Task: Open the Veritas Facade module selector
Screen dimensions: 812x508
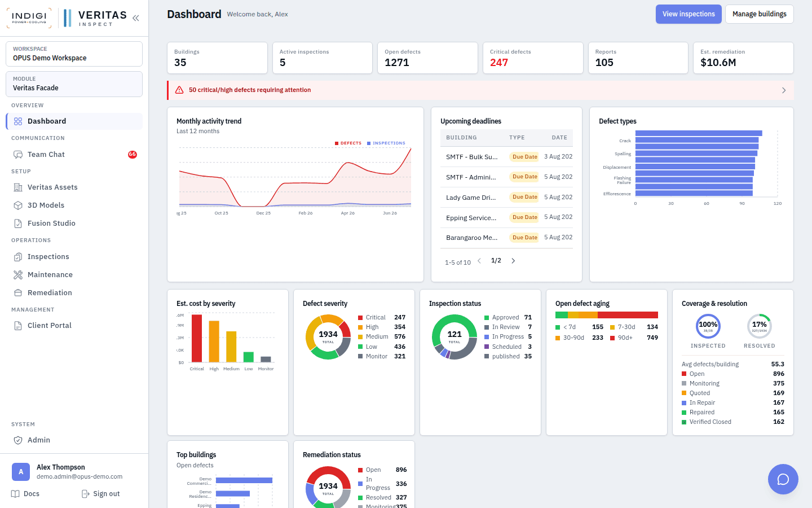Action: [x=74, y=84]
